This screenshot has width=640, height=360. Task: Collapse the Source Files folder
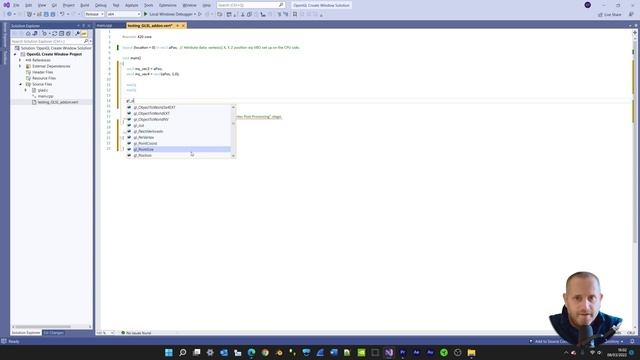(20, 84)
